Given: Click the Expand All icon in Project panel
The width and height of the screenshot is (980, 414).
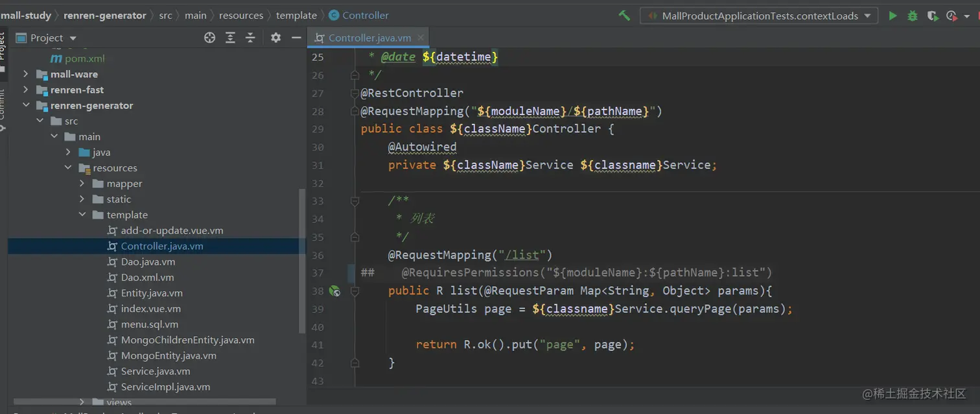Looking at the screenshot, I should (x=230, y=38).
